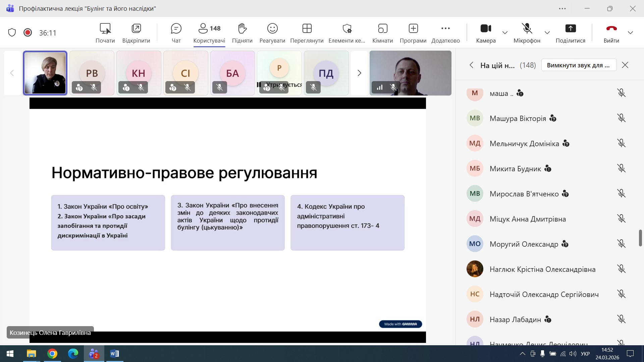The width and height of the screenshot is (644, 362).
Task: Click the red recording indicator icon
Action: point(28,33)
